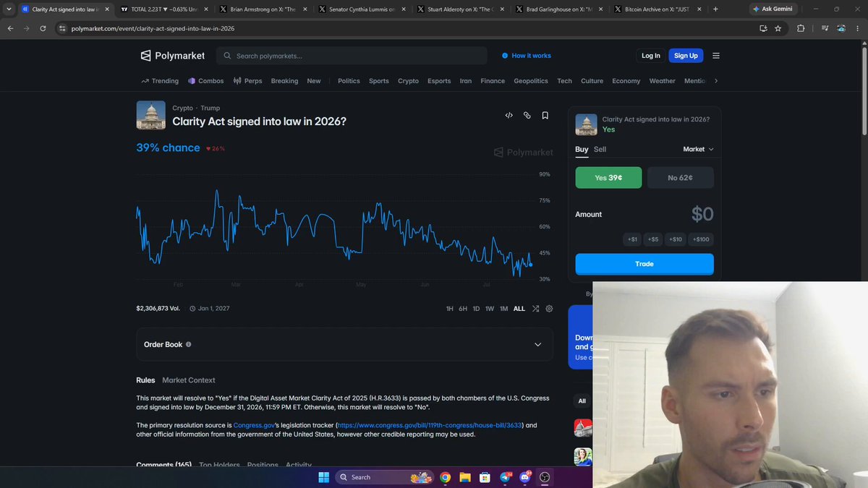This screenshot has height=488, width=868.
Task: Click the chart shuffle arrows icon
Action: (536, 309)
